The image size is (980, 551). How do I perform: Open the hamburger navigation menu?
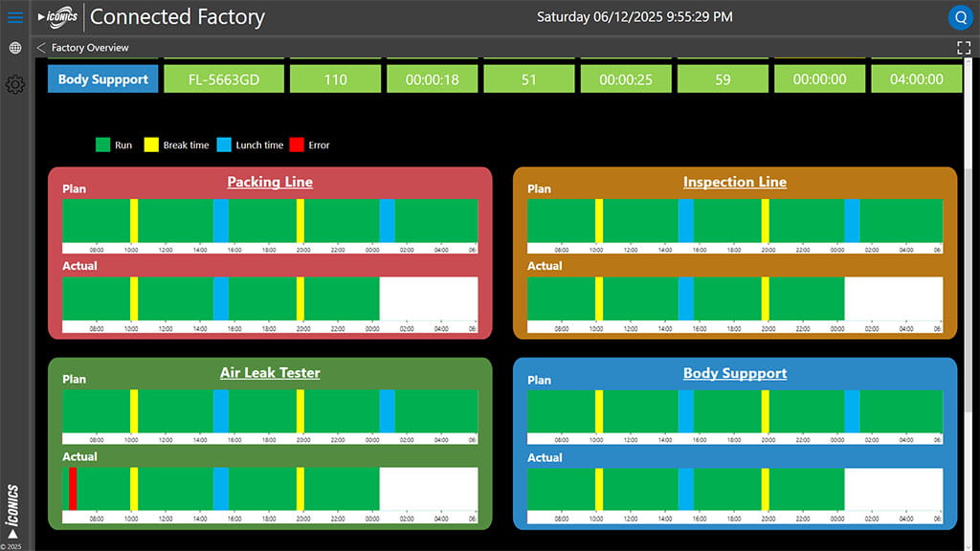[x=14, y=17]
